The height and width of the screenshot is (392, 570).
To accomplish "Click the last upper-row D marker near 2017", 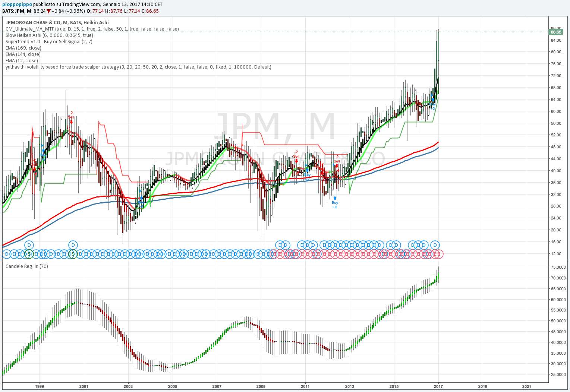I will (435, 245).
